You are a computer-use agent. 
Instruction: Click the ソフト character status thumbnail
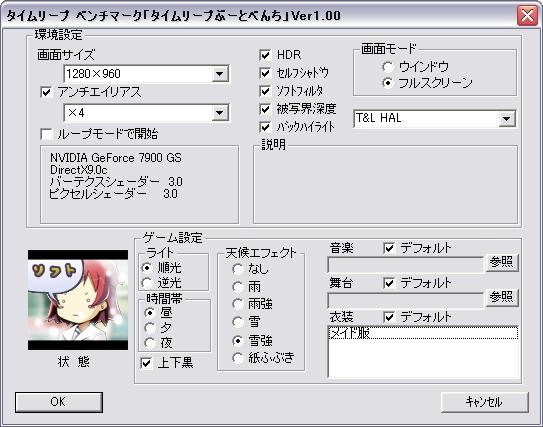tap(78, 300)
